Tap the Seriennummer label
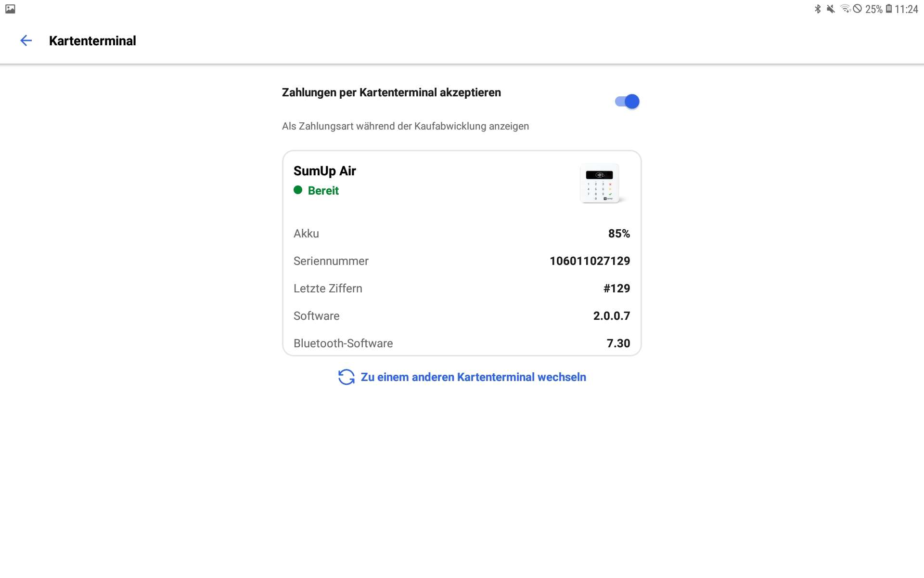924x578 pixels. pyautogui.click(x=331, y=261)
